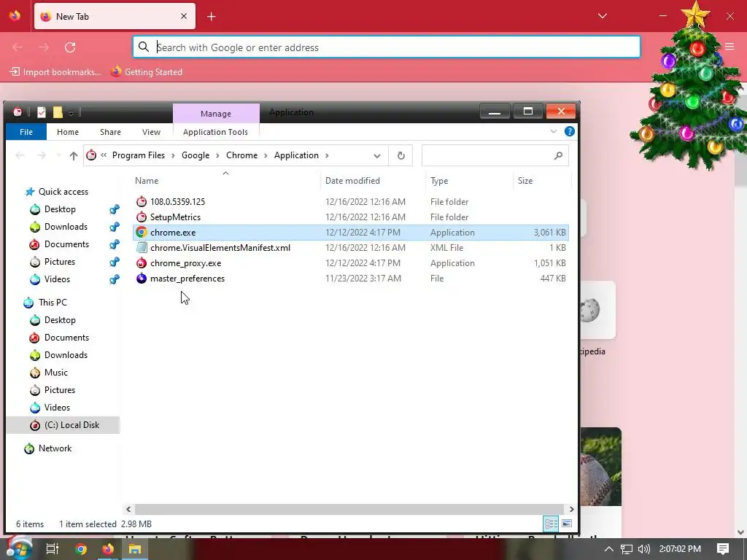The image size is (747, 560).
Task: Click the chrome.VisualElementsManifest.xml file icon
Action: (x=142, y=248)
